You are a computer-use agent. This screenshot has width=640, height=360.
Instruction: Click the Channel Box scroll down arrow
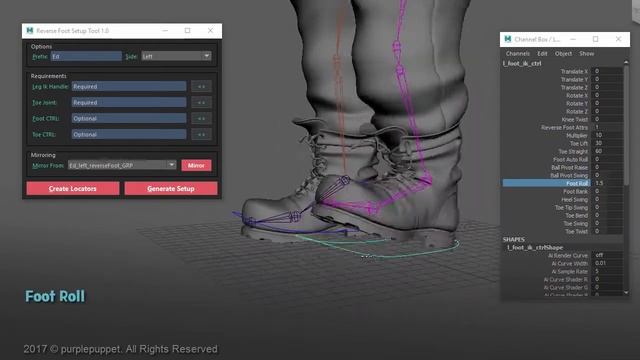coord(626,292)
